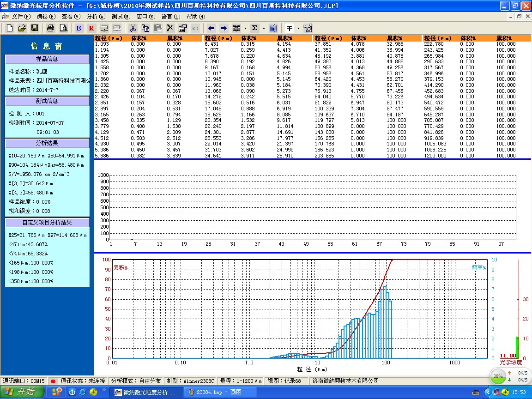Open the 测试(M) menu
532x399 pixels.
(x=121, y=16)
